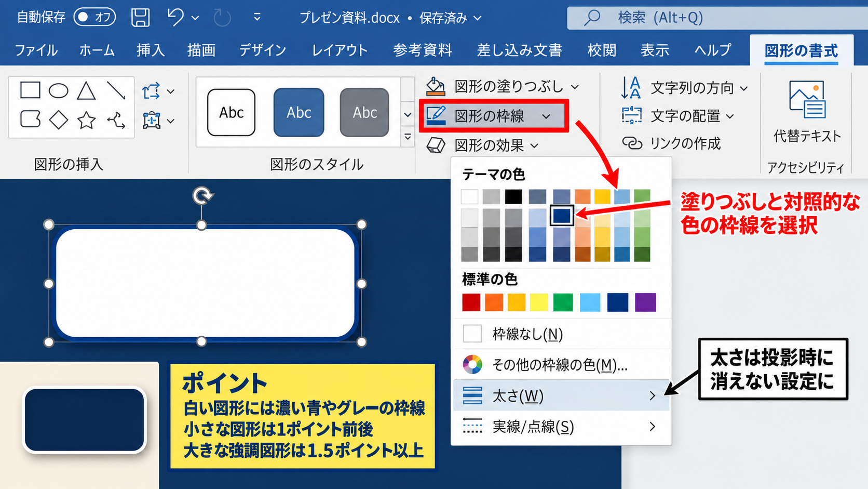868x489 pixels.
Task: Choose 枠線なし(N) option
Action: (x=561, y=334)
